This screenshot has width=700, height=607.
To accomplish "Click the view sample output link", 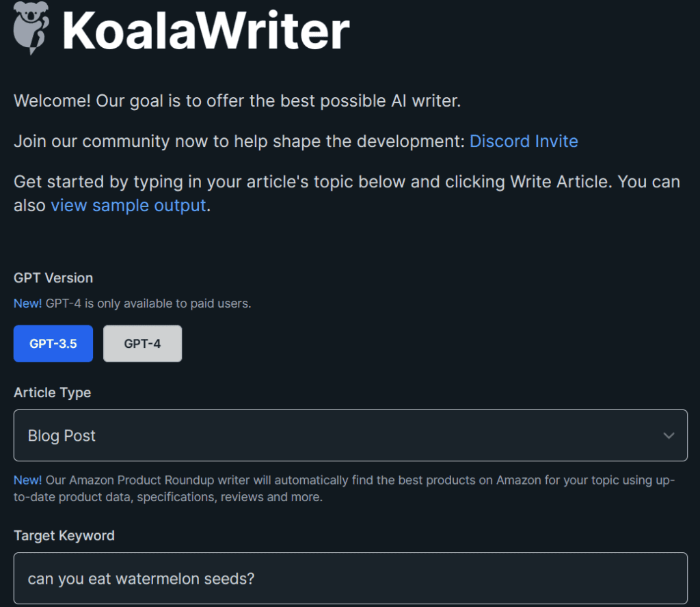I will [129, 205].
